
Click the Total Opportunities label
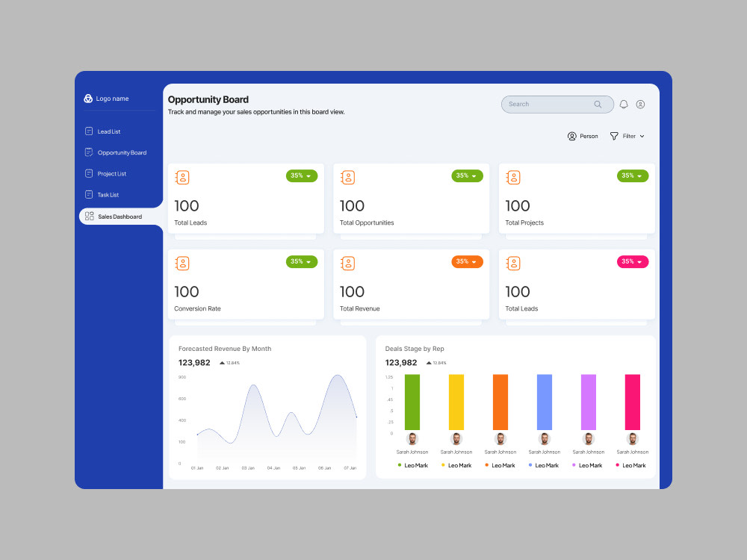367,223
